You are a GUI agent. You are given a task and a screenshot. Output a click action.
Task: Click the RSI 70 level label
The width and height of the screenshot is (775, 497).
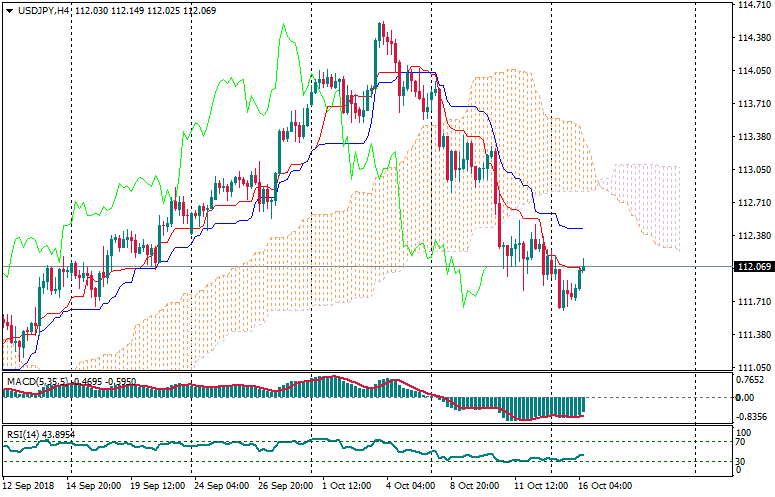coord(743,441)
